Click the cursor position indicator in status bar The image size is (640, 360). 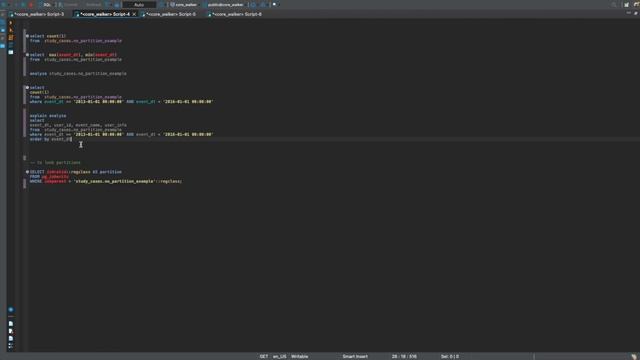[x=404, y=356]
